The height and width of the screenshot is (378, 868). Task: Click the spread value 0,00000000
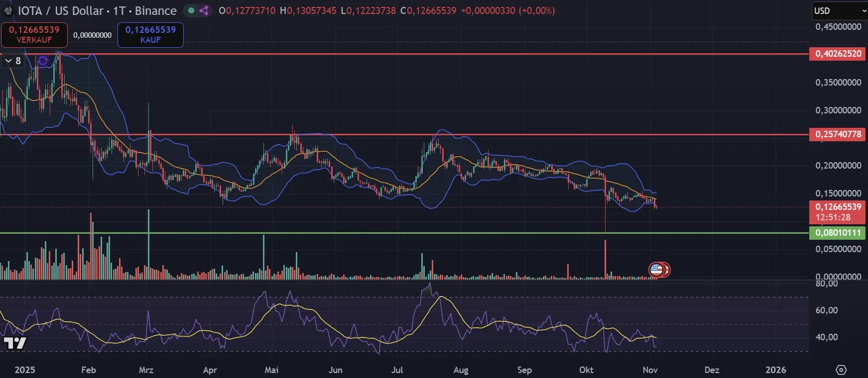pyautogui.click(x=92, y=35)
